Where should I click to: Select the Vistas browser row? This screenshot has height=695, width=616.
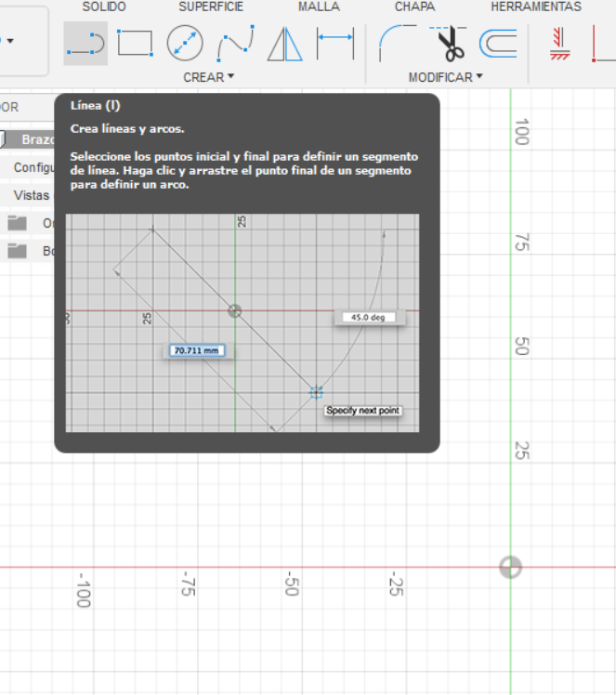(27, 195)
